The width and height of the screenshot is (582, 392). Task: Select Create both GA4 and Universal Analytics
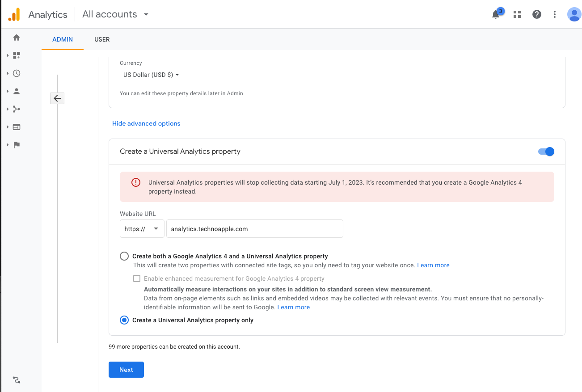[x=124, y=256]
